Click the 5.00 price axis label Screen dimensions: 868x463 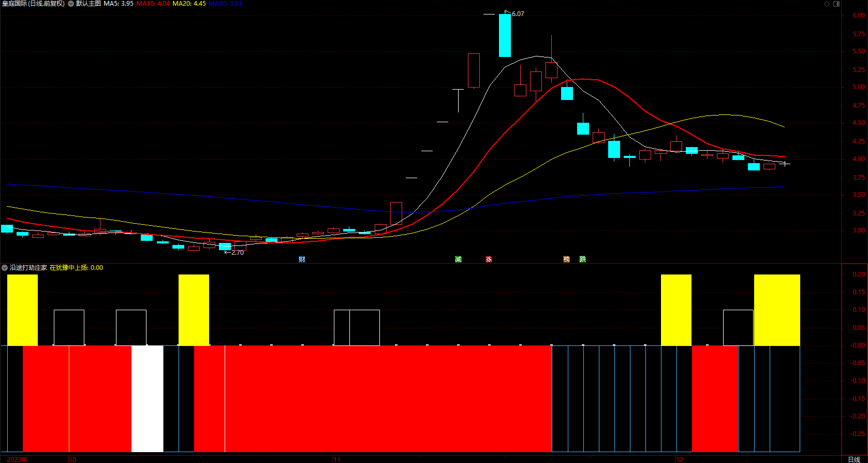click(859, 87)
